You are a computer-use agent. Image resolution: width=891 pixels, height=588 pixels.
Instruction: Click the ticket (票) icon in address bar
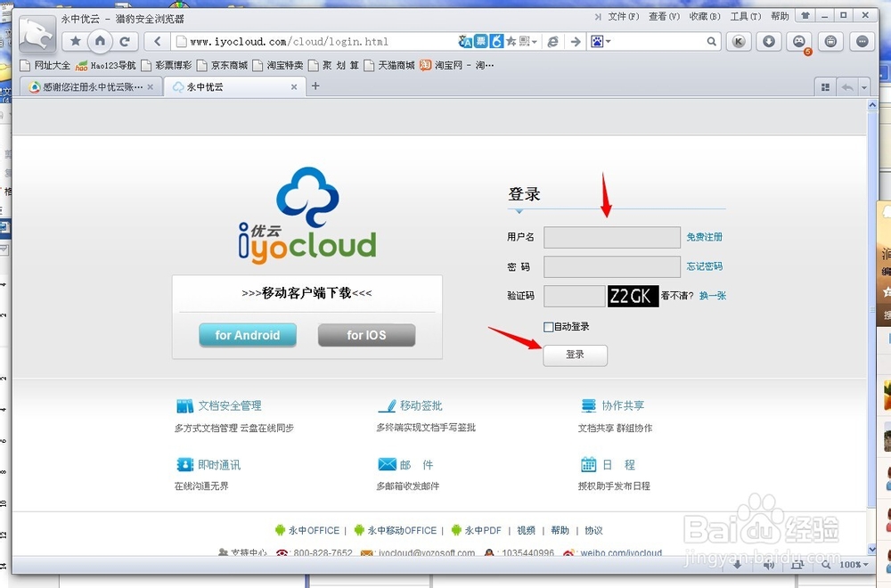point(481,41)
